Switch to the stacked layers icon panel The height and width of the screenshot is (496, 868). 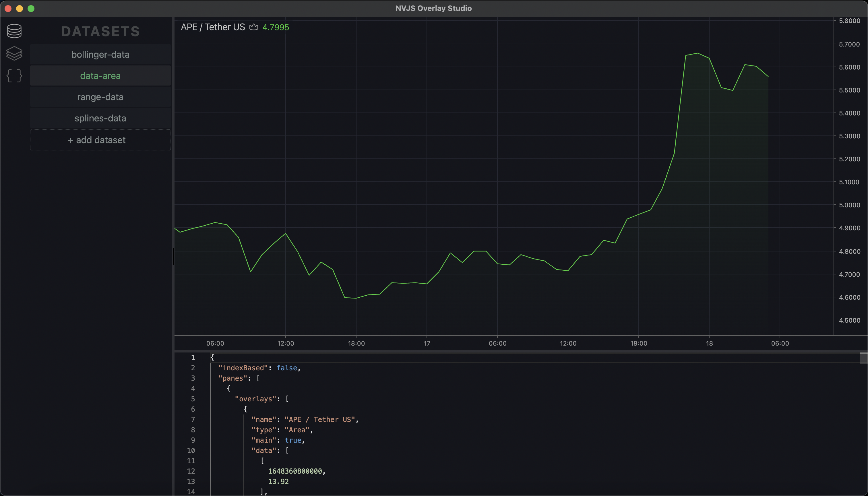pyautogui.click(x=14, y=53)
